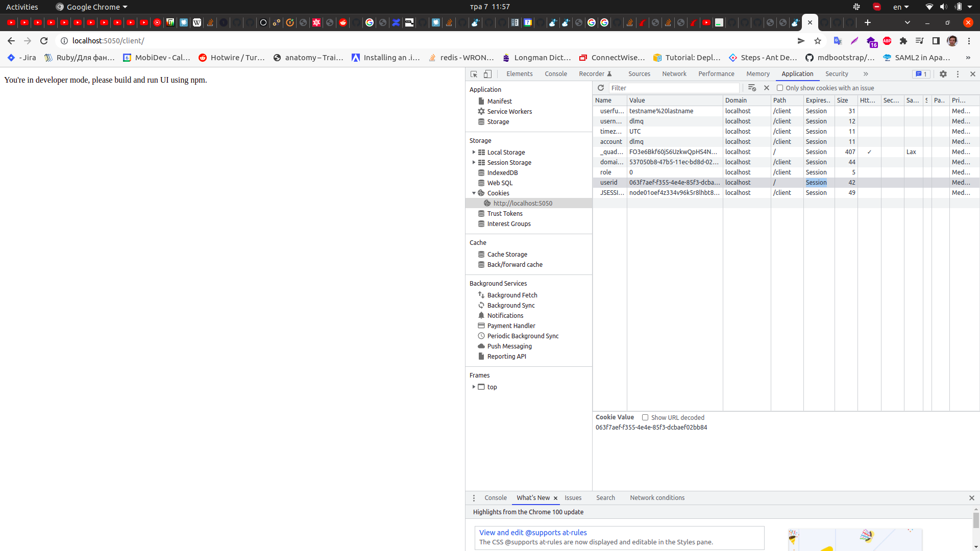Toggle the device toolbar icon
The height and width of the screenshot is (551, 980).
[487, 74]
